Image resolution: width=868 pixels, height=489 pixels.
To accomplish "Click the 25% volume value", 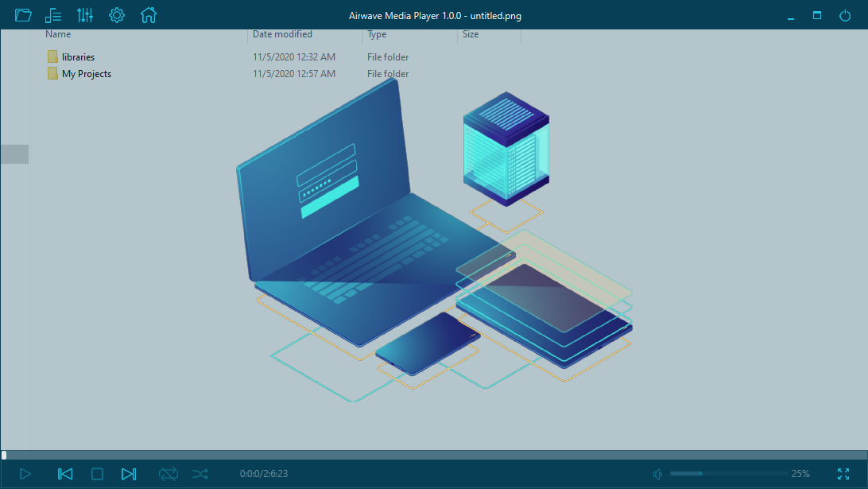I will pos(800,474).
